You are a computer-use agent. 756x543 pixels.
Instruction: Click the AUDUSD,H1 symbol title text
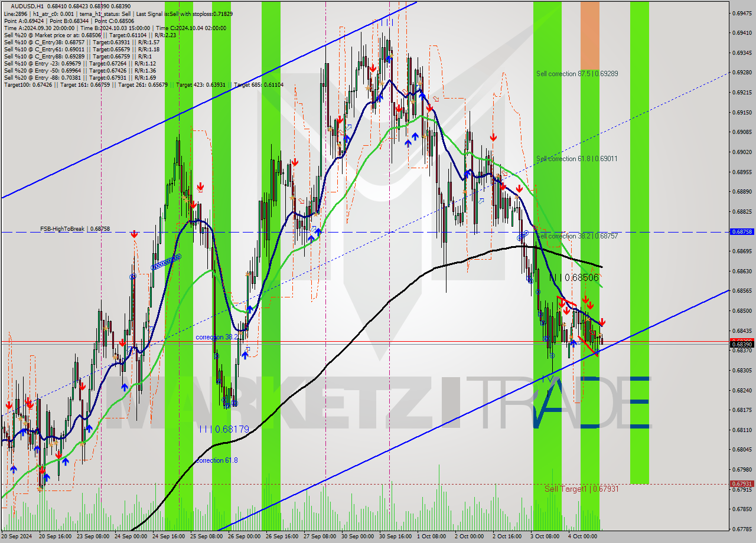coord(26,6)
